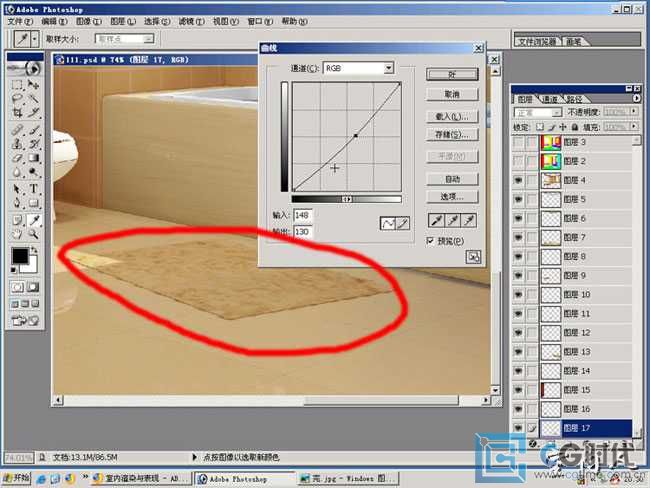Select the Type tool
This screenshot has width=650, height=488.
pos(33,189)
